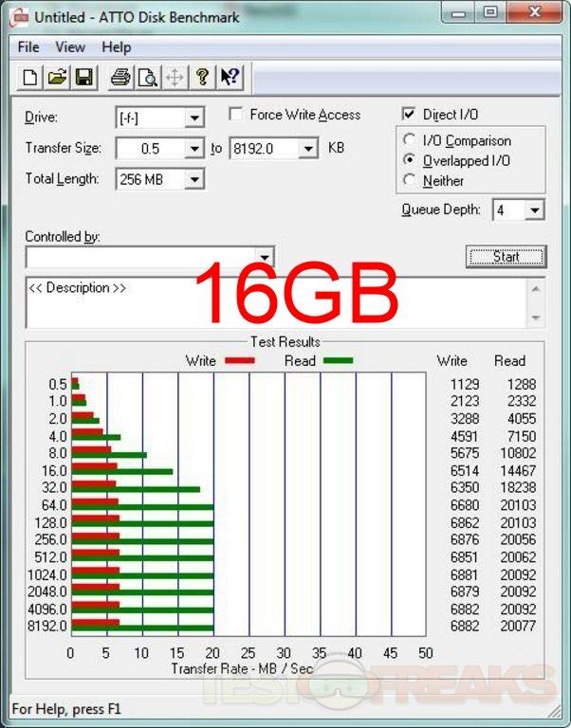Screen dimensions: 571x728
Task: Open Print Preview from the toolbar
Action: [x=147, y=78]
